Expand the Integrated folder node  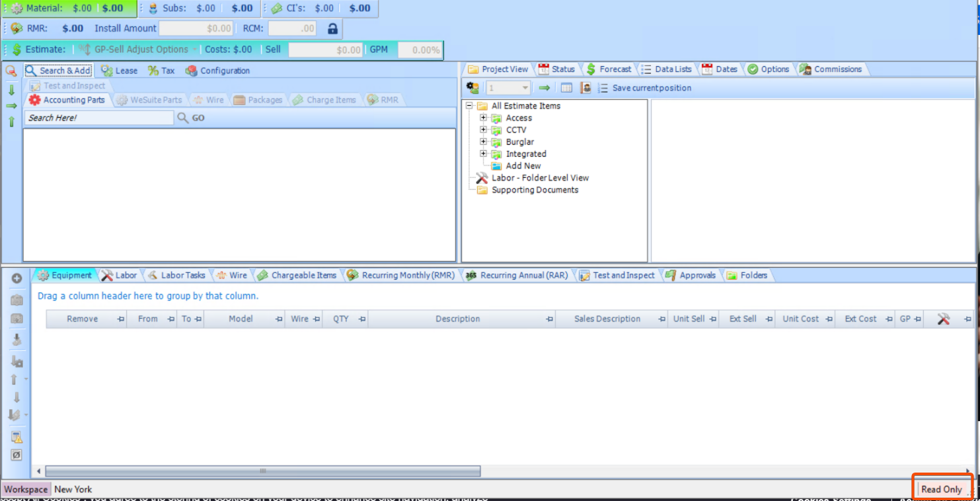(x=483, y=153)
